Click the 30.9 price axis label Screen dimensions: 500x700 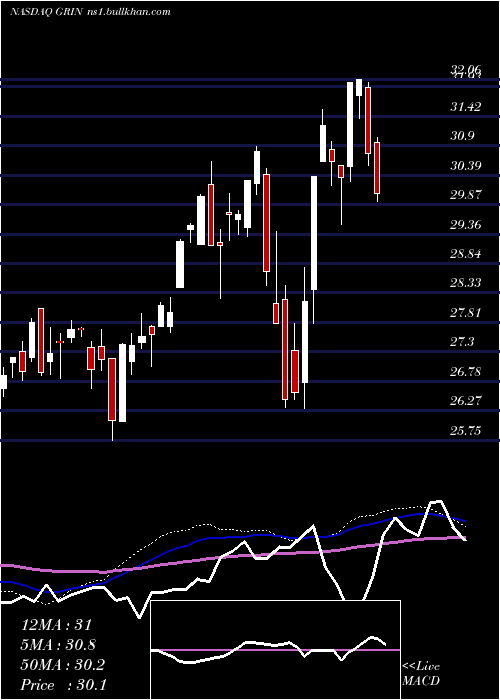coord(462,136)
